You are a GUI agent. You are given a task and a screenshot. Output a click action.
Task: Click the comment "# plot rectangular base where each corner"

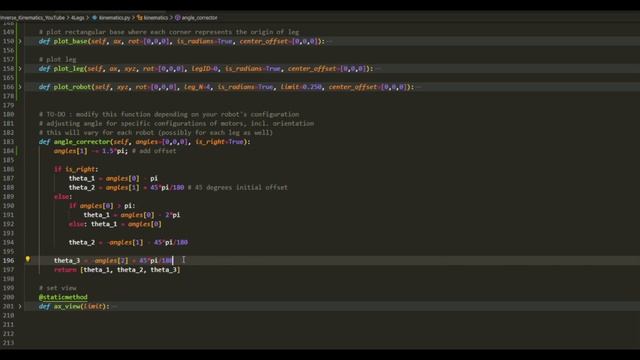coord(169,32)
